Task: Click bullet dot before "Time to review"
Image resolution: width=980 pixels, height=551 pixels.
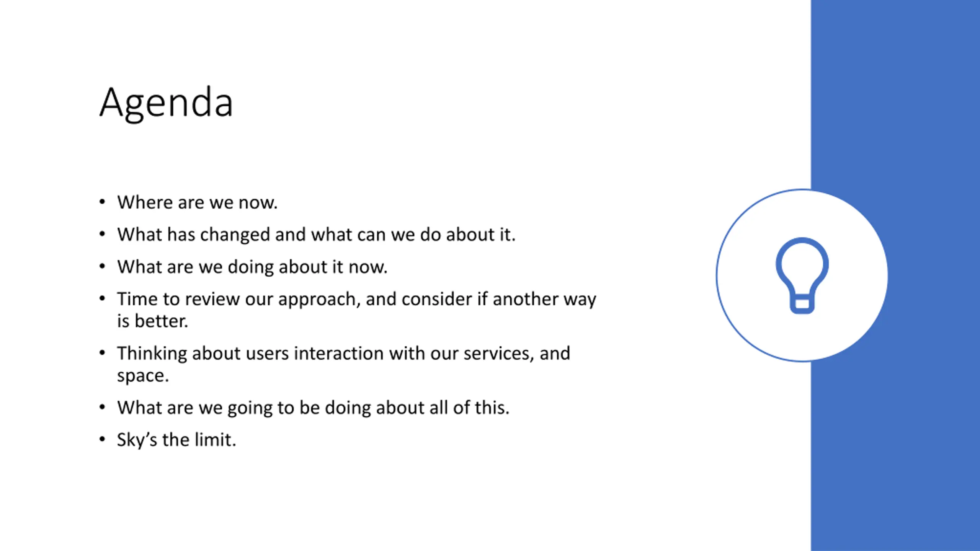Action: pyautogui.click(x=102, y=298)
